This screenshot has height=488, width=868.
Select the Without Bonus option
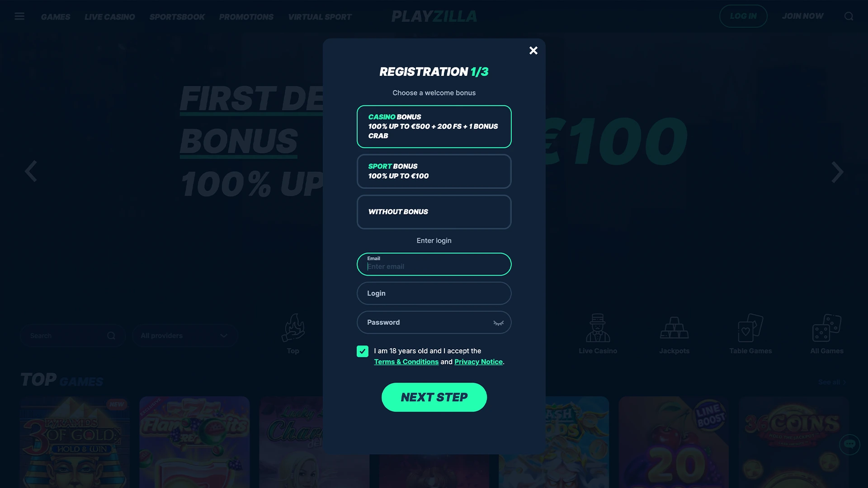pyautogui.click(x=434, y=211)
